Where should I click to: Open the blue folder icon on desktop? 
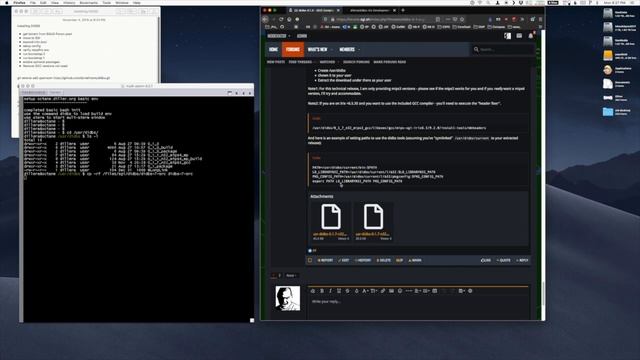click(x=608, y=111)
